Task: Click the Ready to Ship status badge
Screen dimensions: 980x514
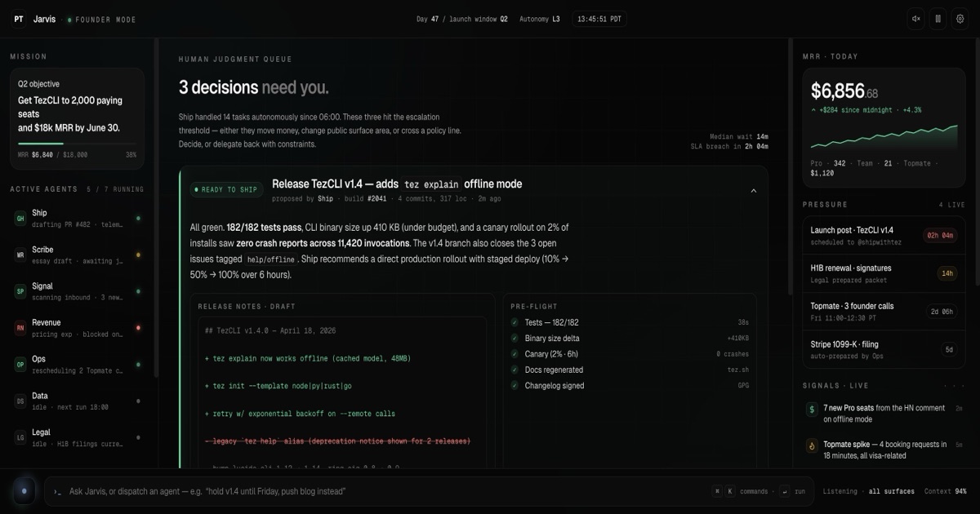Action: [x=225, y=190]
